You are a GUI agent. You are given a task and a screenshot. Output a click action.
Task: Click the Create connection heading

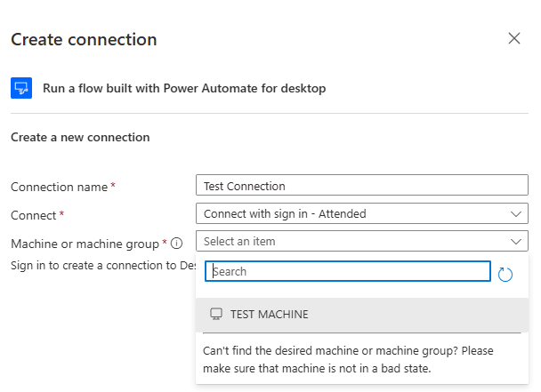(84, 39)
